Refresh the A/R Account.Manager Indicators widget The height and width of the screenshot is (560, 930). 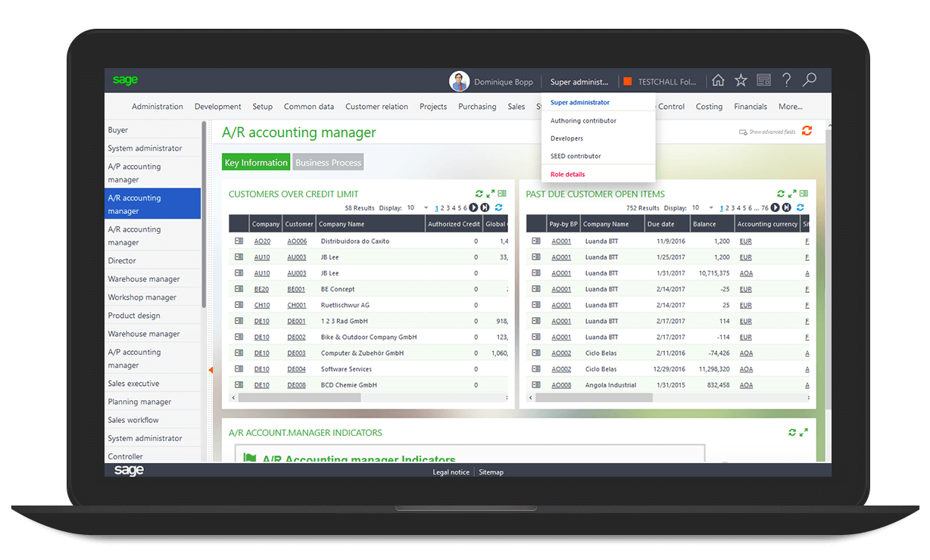pos(792,432)
